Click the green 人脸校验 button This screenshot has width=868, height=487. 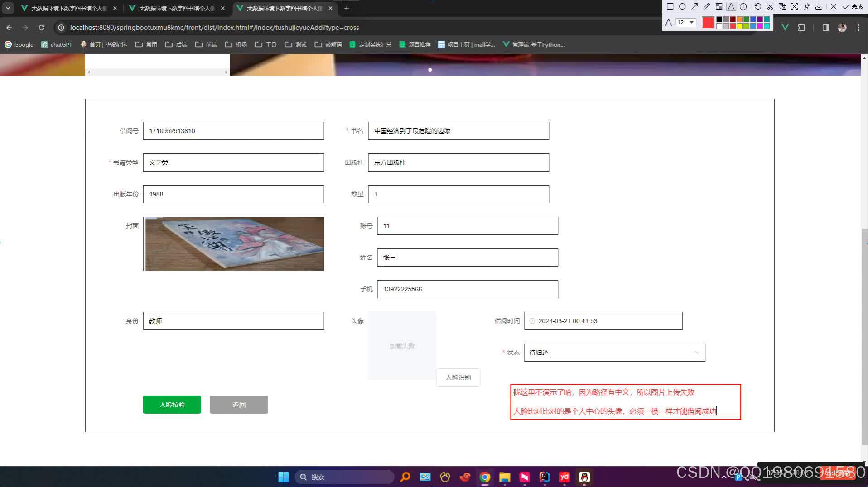pyautogui.click(x=172, y=404)
